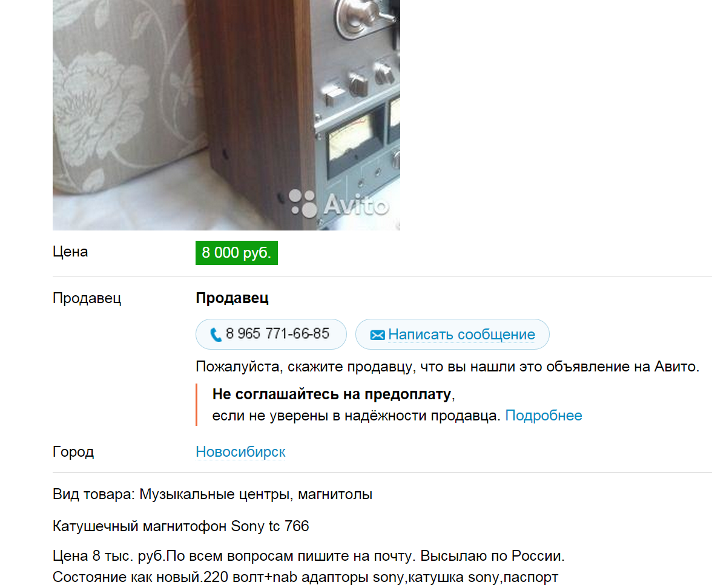Viewport: 712px width, 588px height.
Task: Click the Пожалуйста, скажите продавцу notice text
Action: tap(447, 367)
